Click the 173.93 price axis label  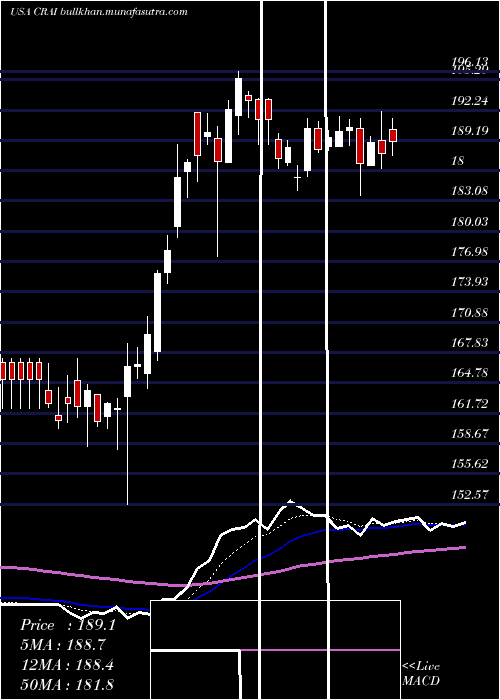[x=470, y=282]
